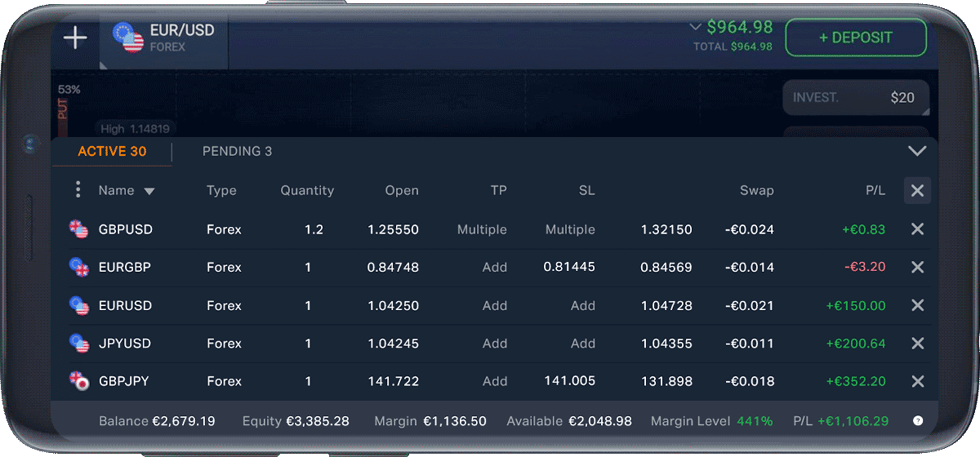Image resolution: width=980 pixels, height=457 pixels.
Task: Add take profit for JPYUSD
Action: 495,344
